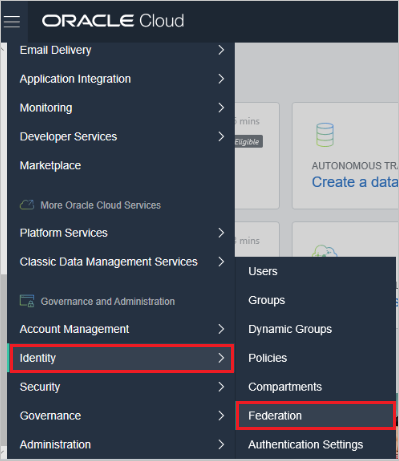Click the autonomous database icon in card

coord(325,135)
